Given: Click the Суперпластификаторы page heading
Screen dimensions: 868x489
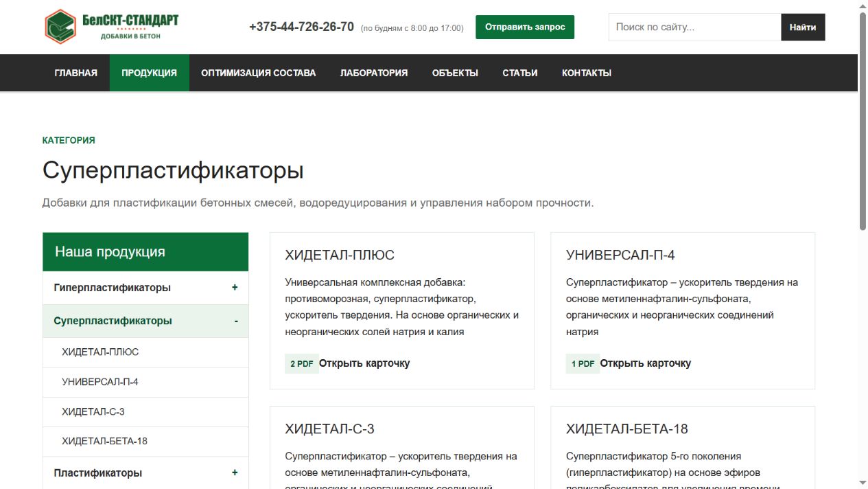Looking at the screenshot, I should (x=173, y=170).
